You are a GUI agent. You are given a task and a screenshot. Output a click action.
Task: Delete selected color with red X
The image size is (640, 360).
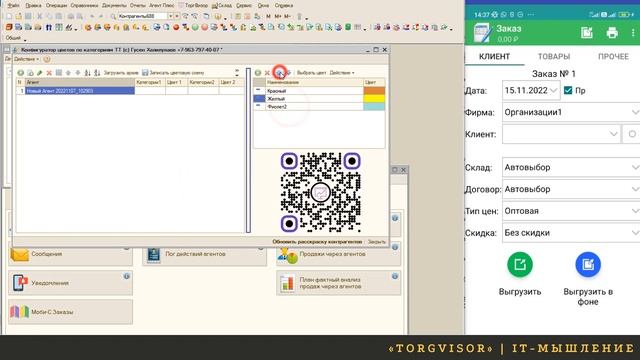267,73
